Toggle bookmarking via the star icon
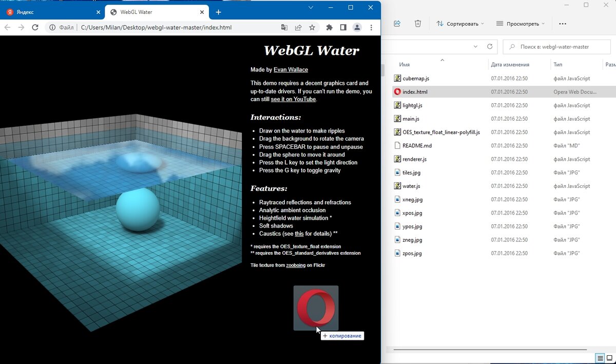This screenshot has height=364, width=616. [x=313, y=27]
